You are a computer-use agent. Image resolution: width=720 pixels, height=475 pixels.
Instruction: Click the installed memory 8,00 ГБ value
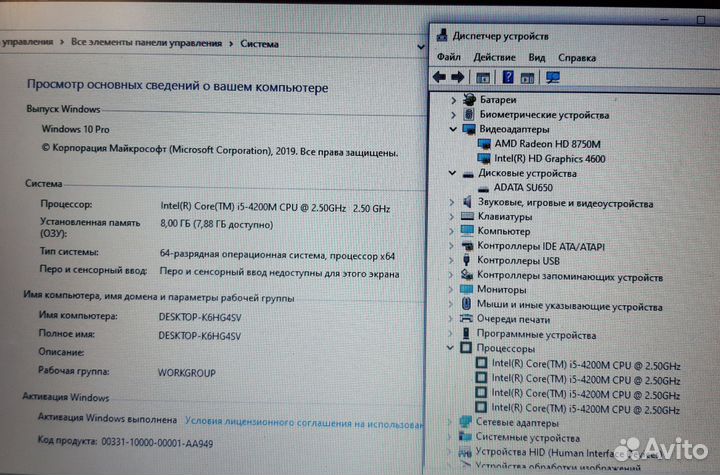pos(216,224)
